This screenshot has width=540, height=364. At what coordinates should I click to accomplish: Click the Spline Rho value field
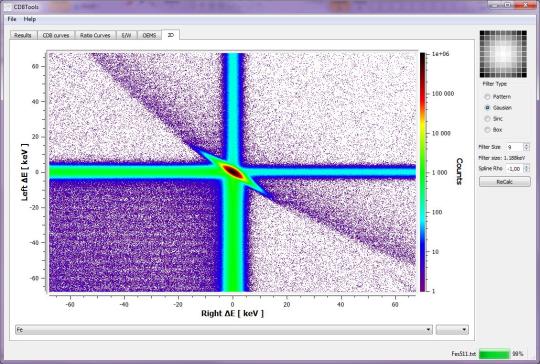(515, 169)
